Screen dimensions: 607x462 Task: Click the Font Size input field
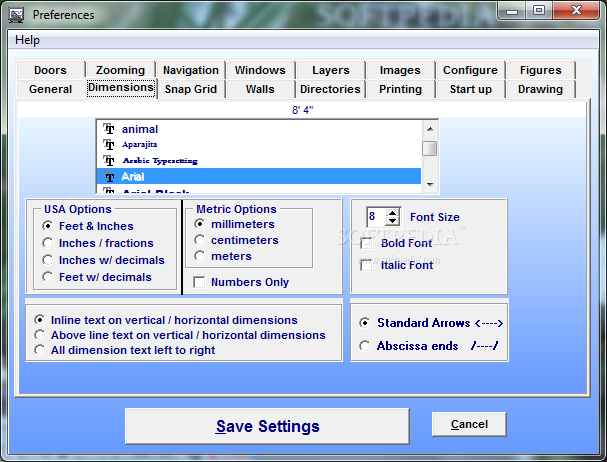coord(376,216)
